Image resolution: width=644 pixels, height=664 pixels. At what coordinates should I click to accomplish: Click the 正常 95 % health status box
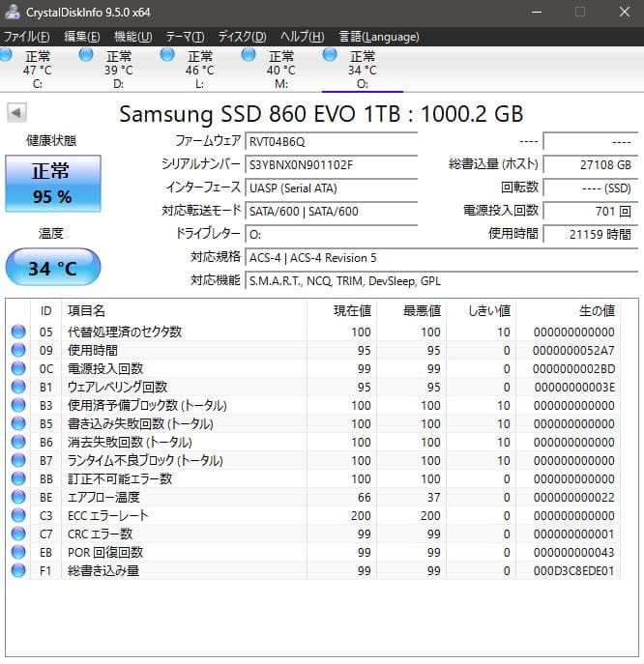pyautogui.click(x=53, y=184)
